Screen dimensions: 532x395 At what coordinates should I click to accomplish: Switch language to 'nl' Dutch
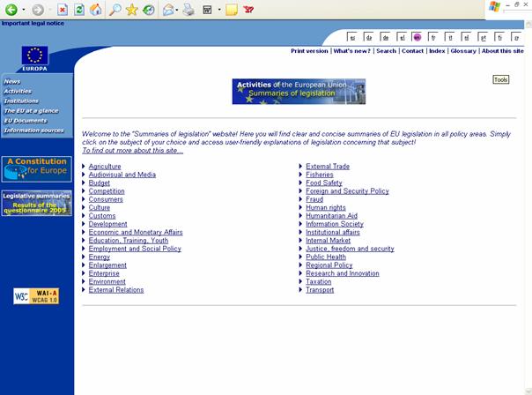pyautogui.click(x=466, y=37)
